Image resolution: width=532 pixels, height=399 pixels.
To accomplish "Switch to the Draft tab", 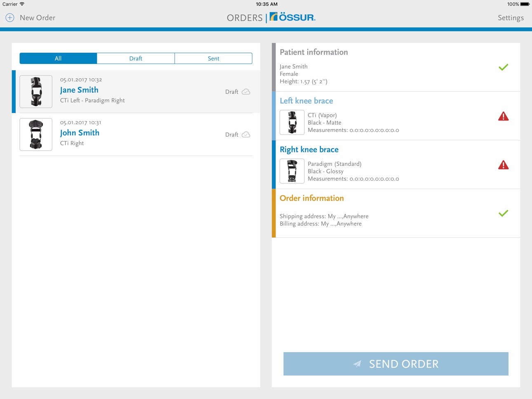I will [x=136, y=58].
